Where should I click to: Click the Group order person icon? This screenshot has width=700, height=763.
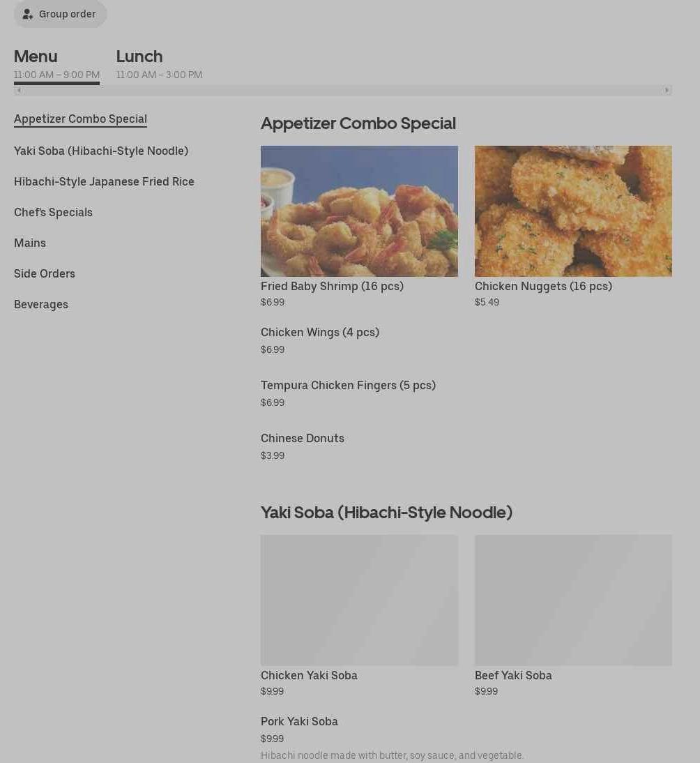pos(28,14)
